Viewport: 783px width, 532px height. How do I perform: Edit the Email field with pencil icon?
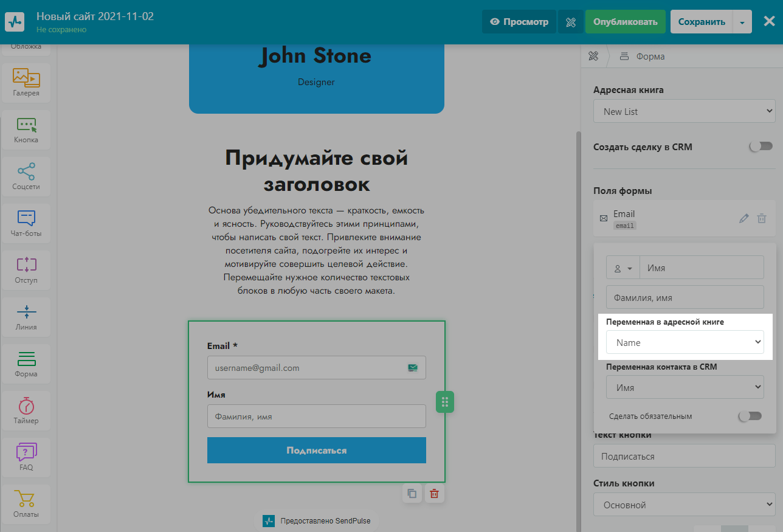point(743,219)
